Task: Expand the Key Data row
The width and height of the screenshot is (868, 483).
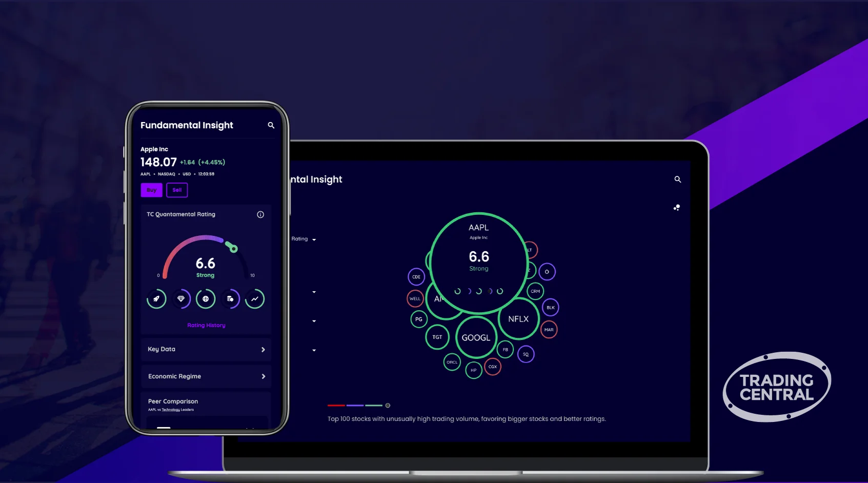Action: click(x=206, y=349)
